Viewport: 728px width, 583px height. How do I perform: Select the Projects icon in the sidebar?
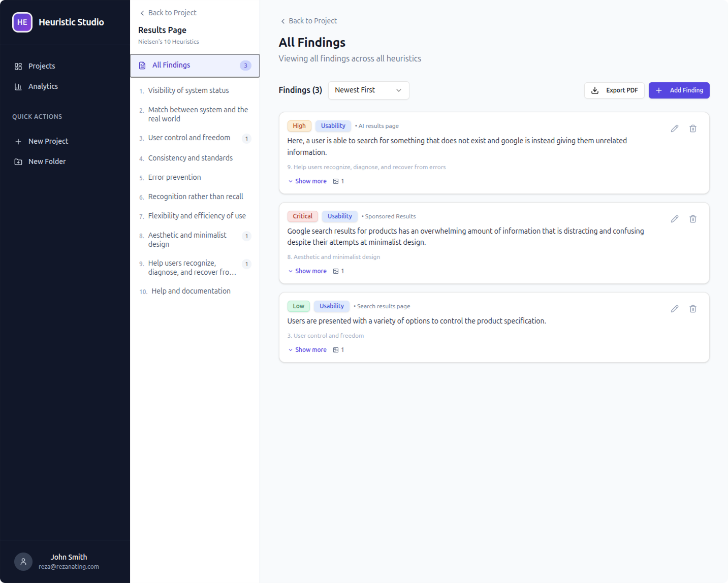18,66
